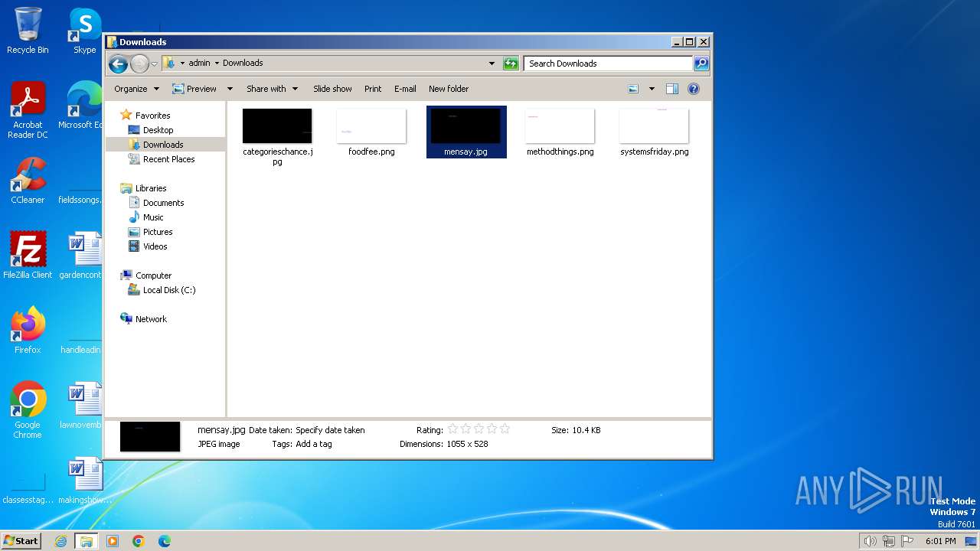
Task: Create a New folder
Action: (449, 89)
